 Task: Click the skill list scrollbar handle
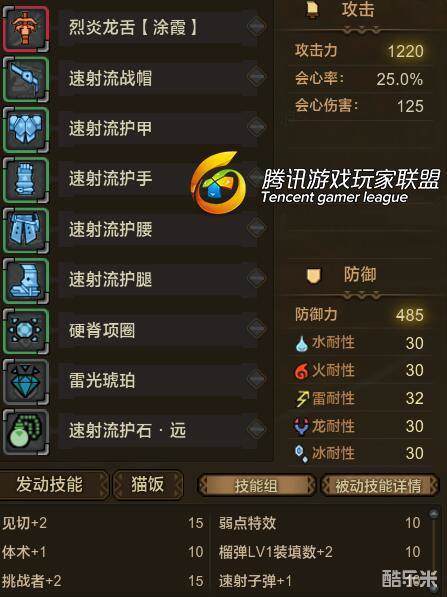point(434,514)
